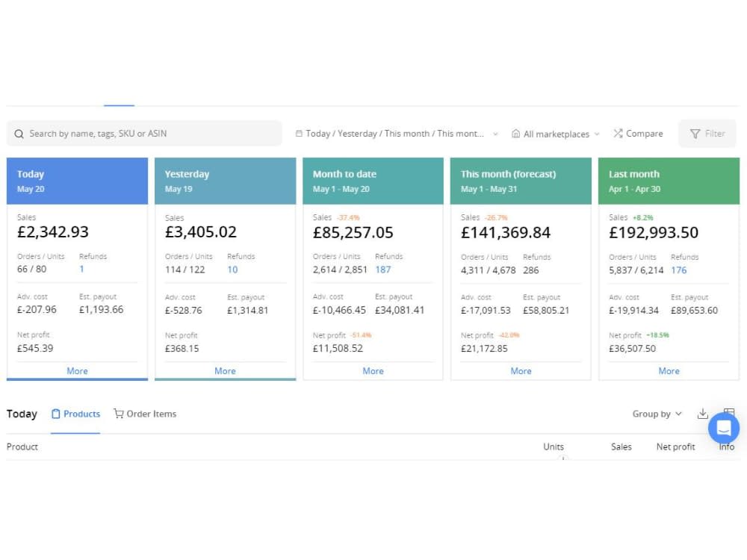Click Today's est. payout £1,193.66
Image resolution: width=747 pixels, height=560 pixels.
pyautogui.click(x=101, y=310)
